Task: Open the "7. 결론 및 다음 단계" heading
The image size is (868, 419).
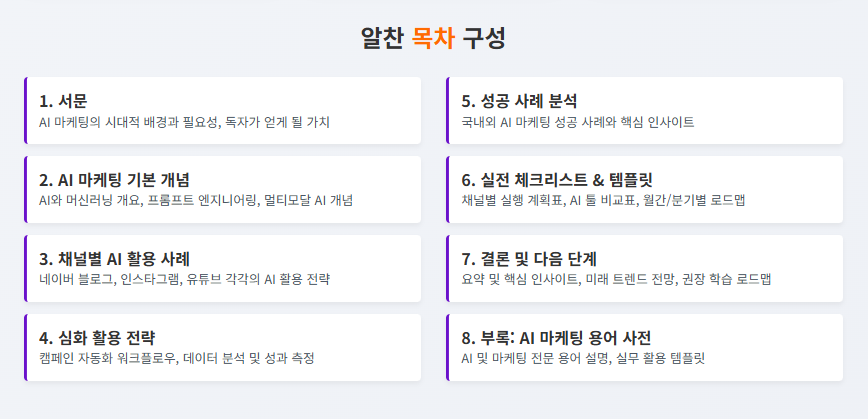Action: (x=529, y=258)
